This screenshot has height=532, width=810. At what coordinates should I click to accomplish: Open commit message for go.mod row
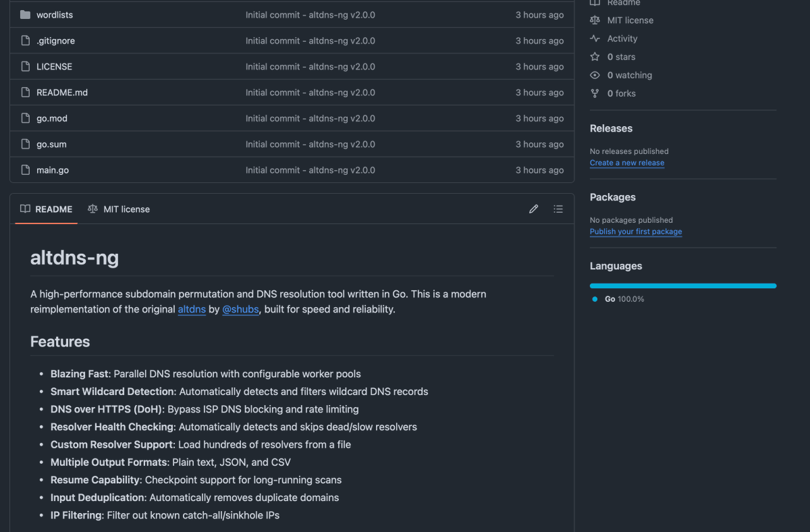(310, 118)
